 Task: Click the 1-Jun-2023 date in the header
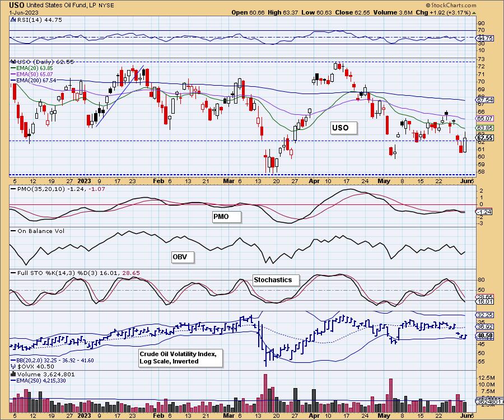pos(24,12)
